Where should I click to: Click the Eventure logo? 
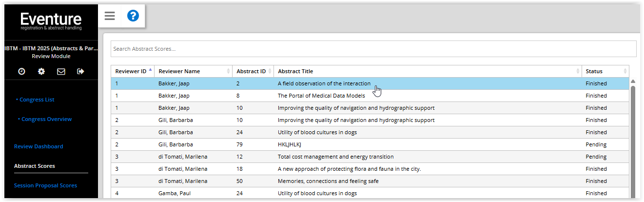[51, 20]
